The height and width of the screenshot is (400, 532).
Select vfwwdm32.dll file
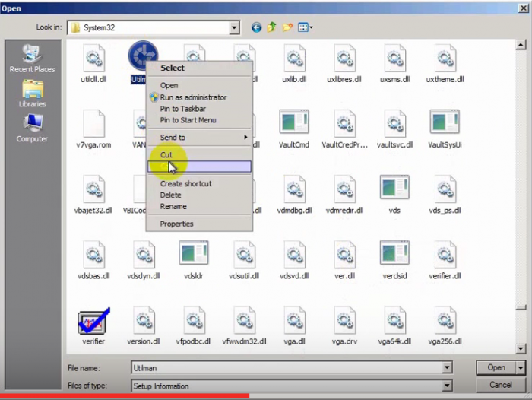244,326
